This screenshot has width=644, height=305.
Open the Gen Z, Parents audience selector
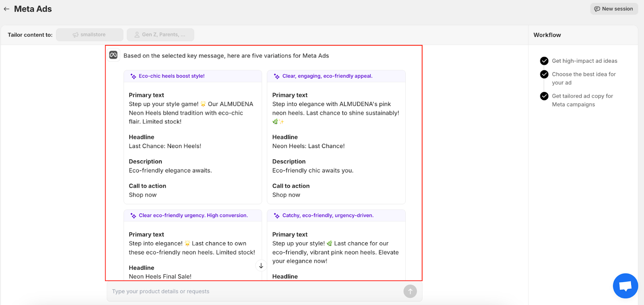click(x=160, y=35)
